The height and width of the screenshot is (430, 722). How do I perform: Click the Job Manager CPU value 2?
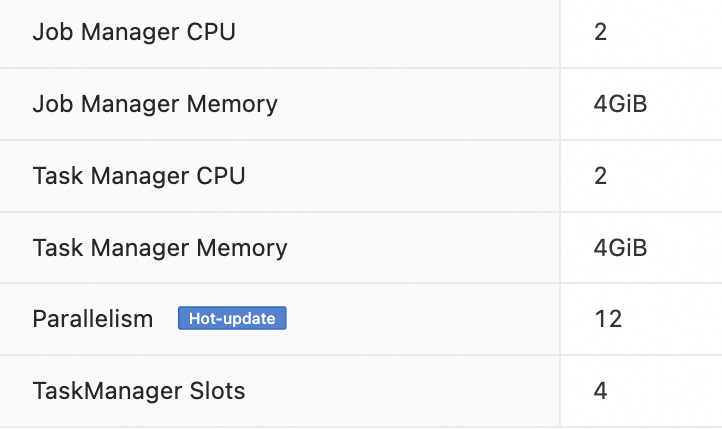600,32
